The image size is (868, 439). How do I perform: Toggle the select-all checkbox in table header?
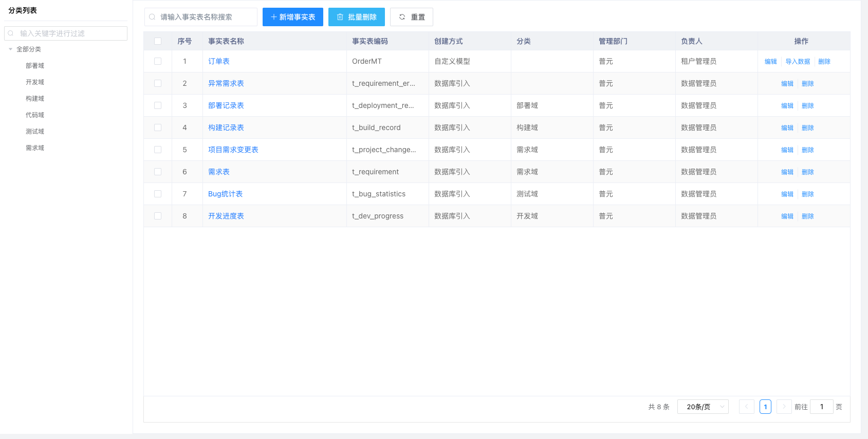158,41
